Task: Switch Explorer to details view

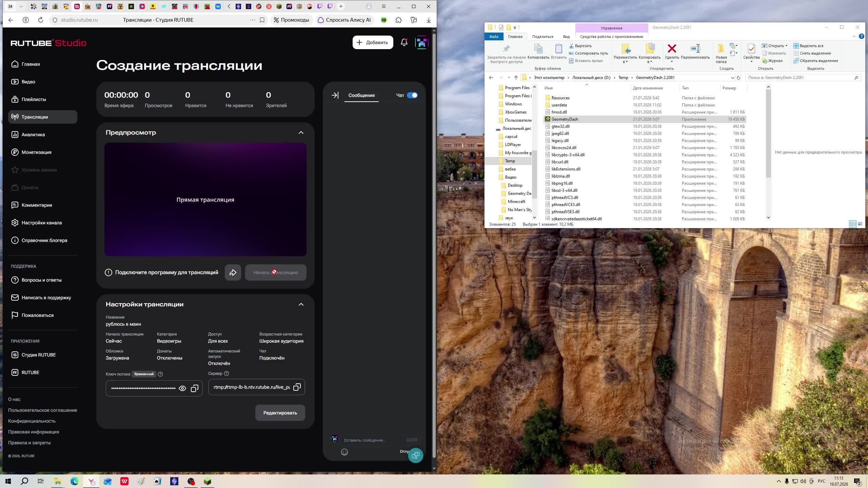Action: tap(852, 224)
